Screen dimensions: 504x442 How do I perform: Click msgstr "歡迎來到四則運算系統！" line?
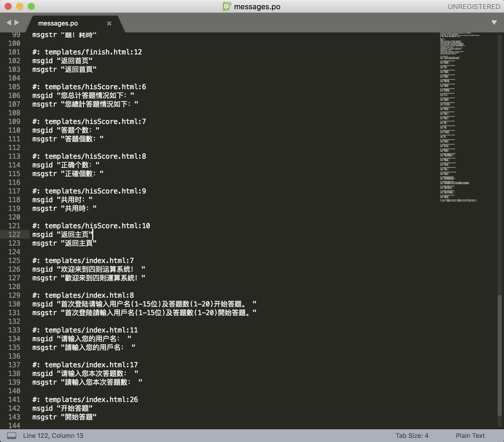(89, 278)
